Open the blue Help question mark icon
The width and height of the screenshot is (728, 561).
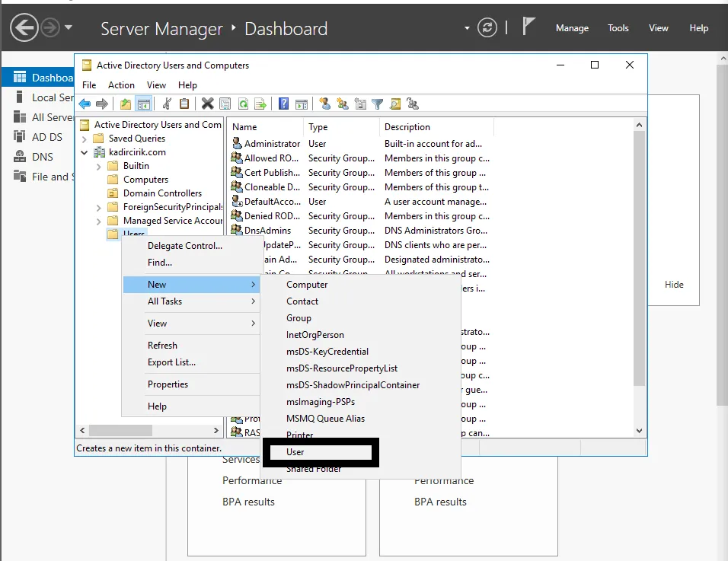click(283, 104)
